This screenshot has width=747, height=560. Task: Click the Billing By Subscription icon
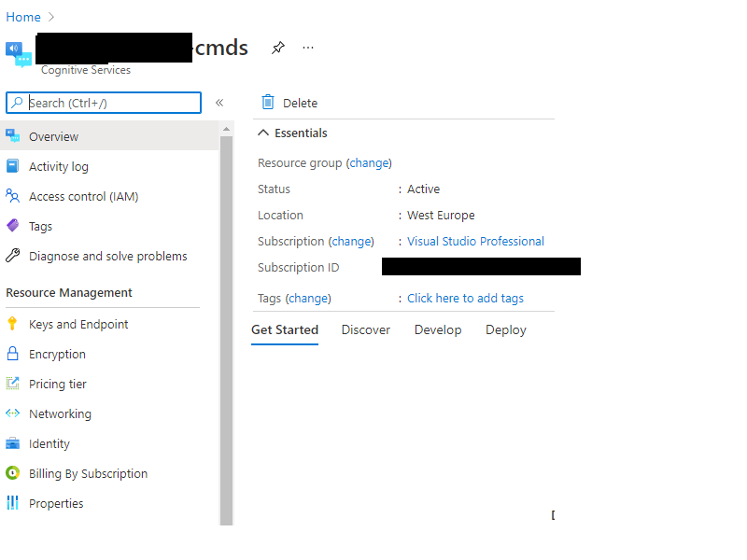(13, 473)
